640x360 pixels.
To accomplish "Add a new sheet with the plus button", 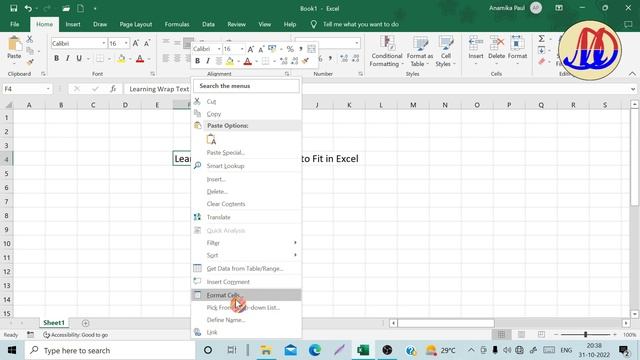I will coord(85,323).
